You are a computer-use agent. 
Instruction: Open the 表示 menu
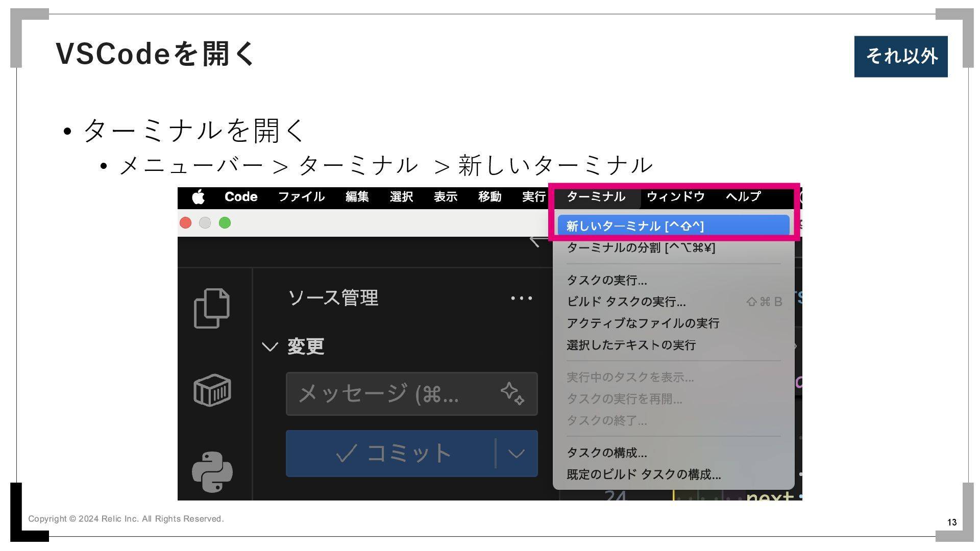point(446,197)
